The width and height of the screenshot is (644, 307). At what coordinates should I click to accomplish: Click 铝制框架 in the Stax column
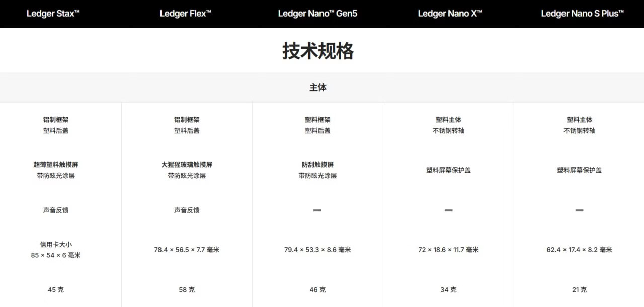click(x=56, y=120)
